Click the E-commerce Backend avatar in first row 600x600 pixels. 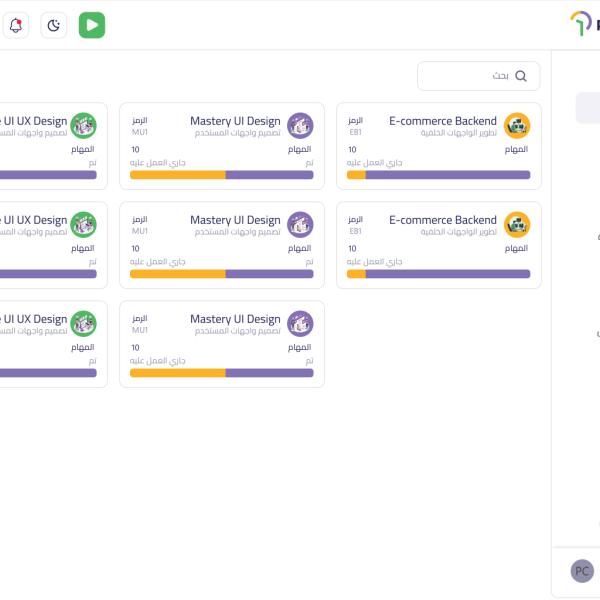(x=517, y=126)
